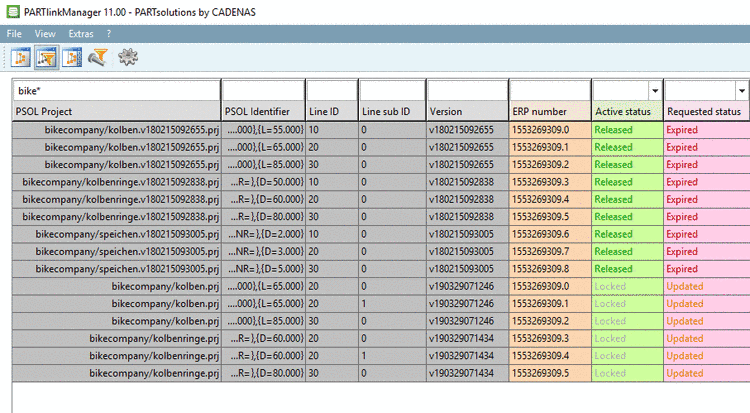Click Expired status in row with L=85.000 v180215092655
Image resolution: width=750 pixels, height=413 pixels.
tap(706, 165)
